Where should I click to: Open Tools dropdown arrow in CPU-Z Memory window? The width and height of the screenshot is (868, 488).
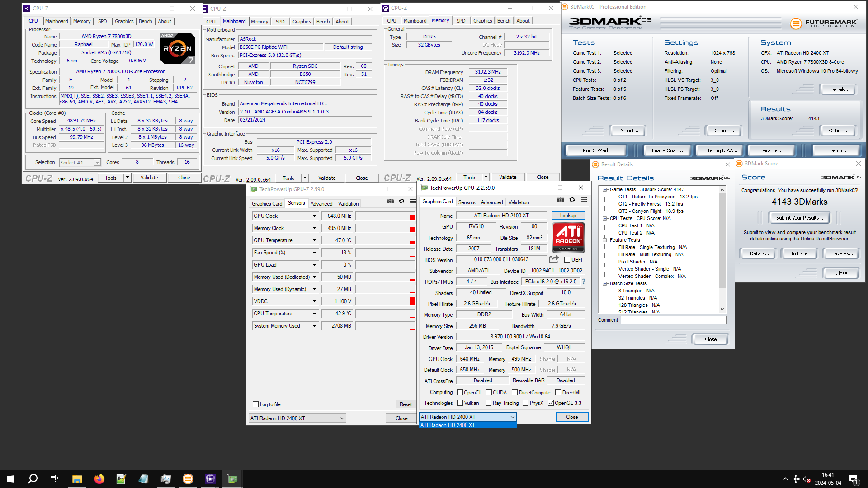point(486,177)
